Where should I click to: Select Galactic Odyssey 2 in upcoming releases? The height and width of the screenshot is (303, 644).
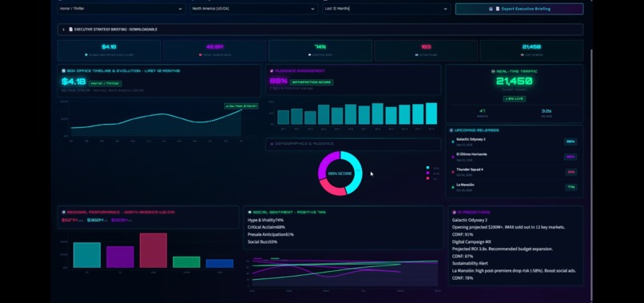(515, 142)
